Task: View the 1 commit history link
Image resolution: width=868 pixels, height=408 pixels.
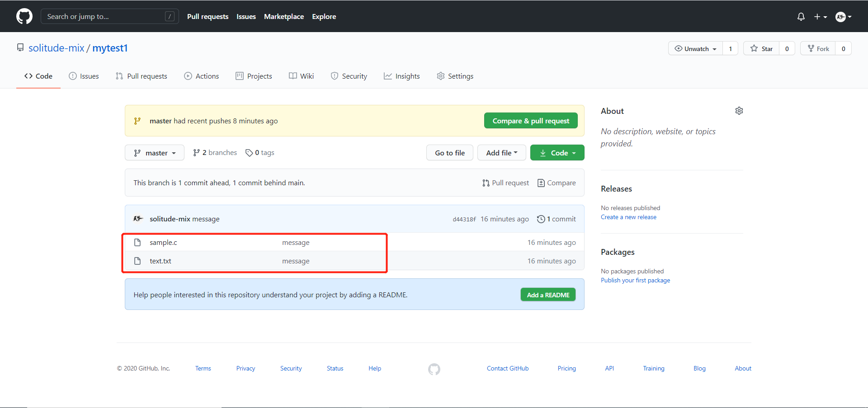Action: pos(557,219)
